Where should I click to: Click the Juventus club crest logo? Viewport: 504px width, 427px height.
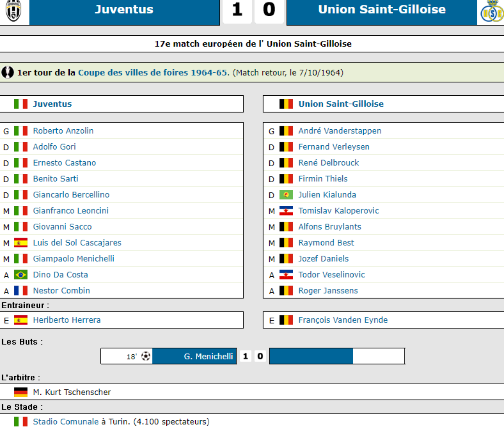coord(14,10)
